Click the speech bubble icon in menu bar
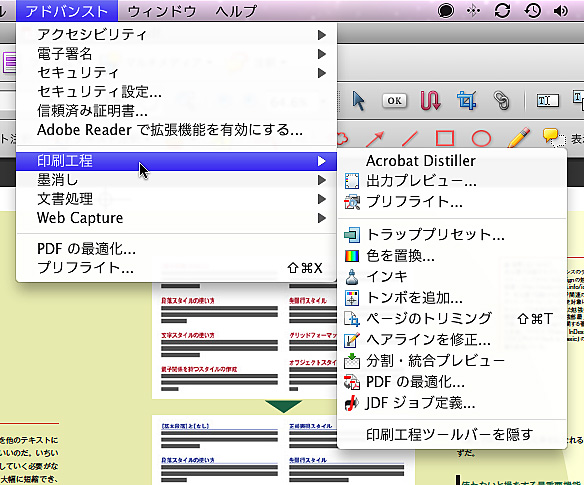 coord(446,10)
